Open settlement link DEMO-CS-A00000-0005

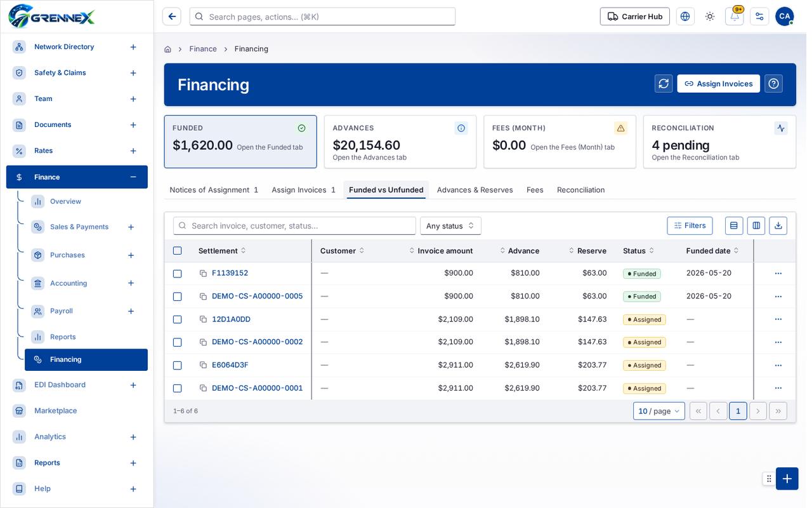[x=258, y=297]
